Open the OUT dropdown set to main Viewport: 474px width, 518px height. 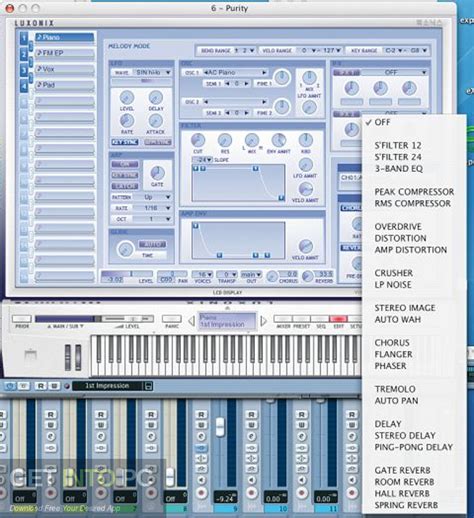(x=251, y=275)
